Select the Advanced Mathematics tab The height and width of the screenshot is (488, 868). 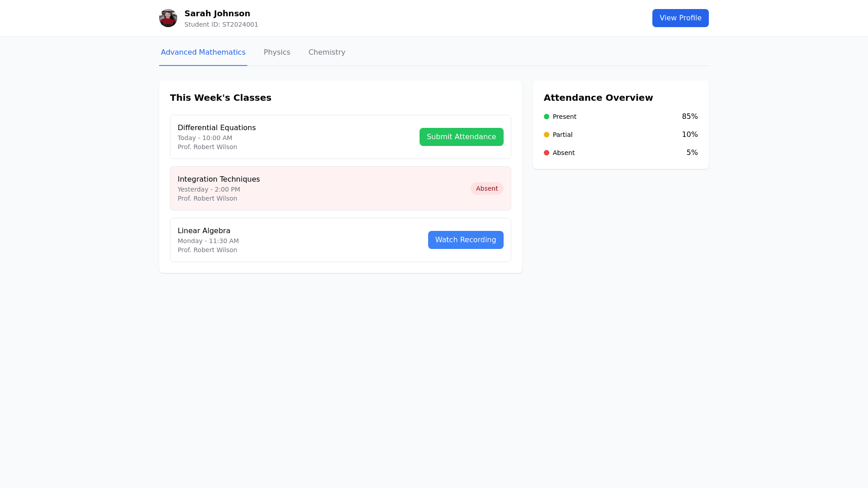coord(203,52)
